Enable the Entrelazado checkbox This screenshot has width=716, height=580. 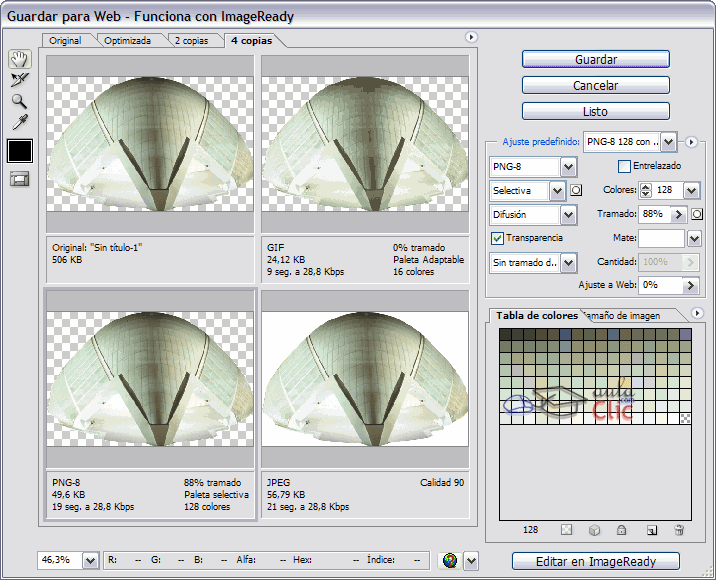coord(624,166)
